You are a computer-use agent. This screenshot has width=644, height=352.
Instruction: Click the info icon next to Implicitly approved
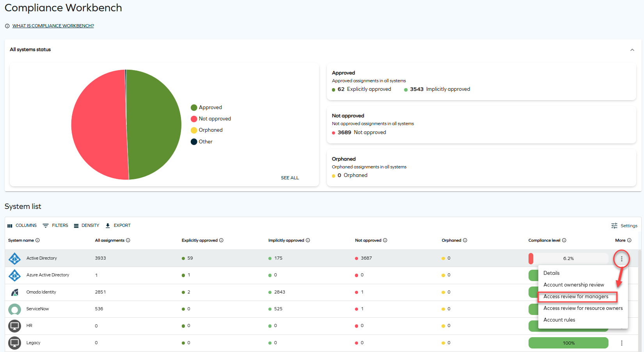pos(308,241)
